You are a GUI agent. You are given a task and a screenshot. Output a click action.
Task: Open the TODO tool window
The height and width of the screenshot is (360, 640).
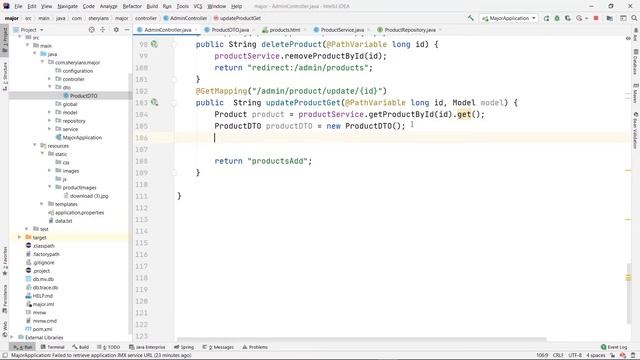109,347
